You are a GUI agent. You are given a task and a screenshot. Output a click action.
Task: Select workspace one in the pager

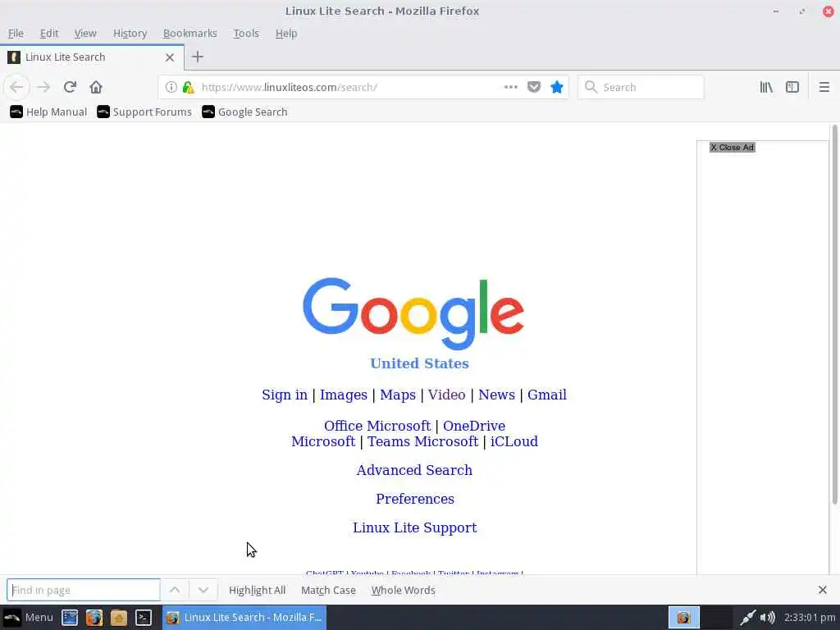click(684, 617)
